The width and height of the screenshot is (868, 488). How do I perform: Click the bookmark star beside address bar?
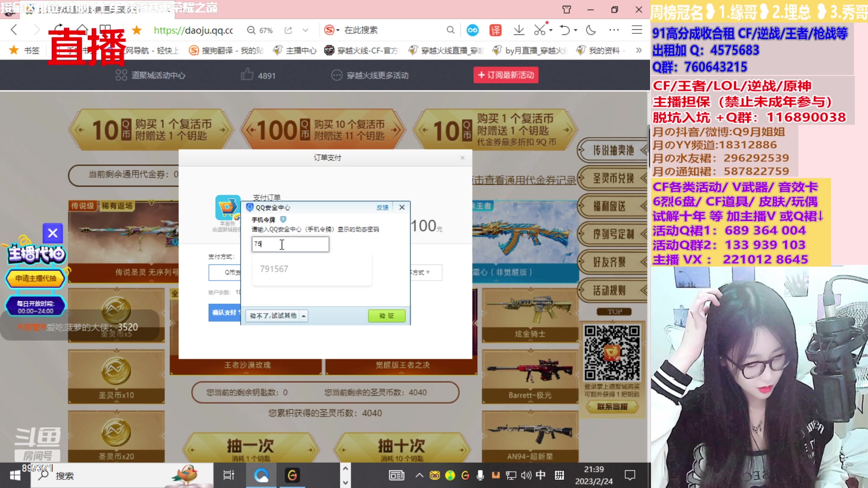[x=137, y=30]
